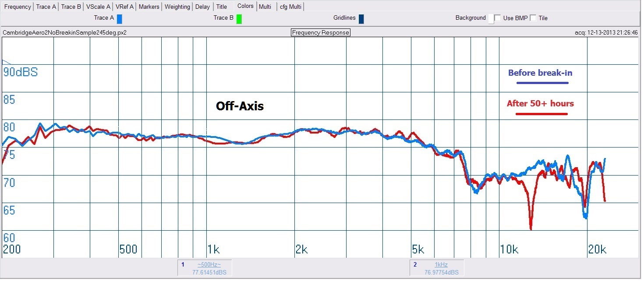The width and height of the screenshot is (644, 281).
Task: Click the white Background color swatch
Action: [491, 19]
